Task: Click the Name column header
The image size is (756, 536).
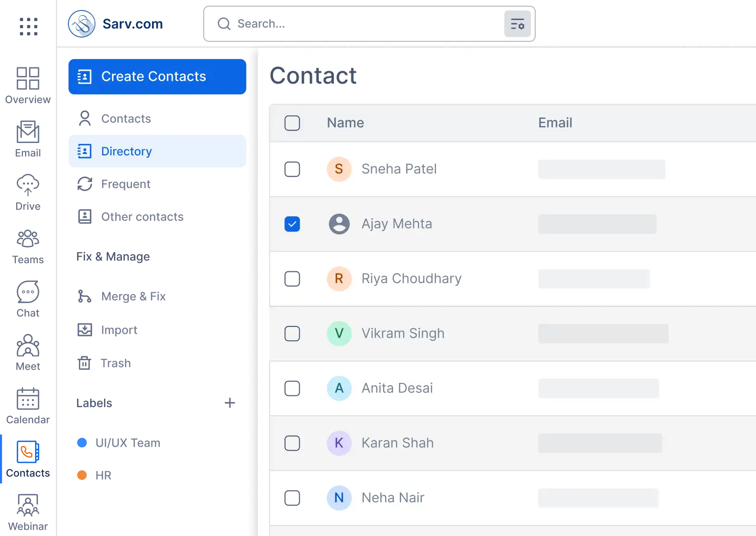Action: (x=345, y=123)
